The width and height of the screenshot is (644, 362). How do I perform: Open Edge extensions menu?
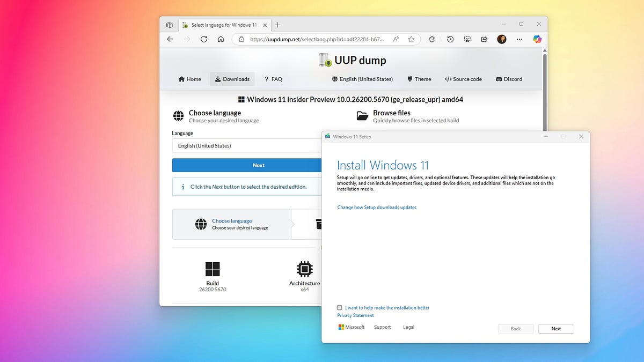coord(432,39)
